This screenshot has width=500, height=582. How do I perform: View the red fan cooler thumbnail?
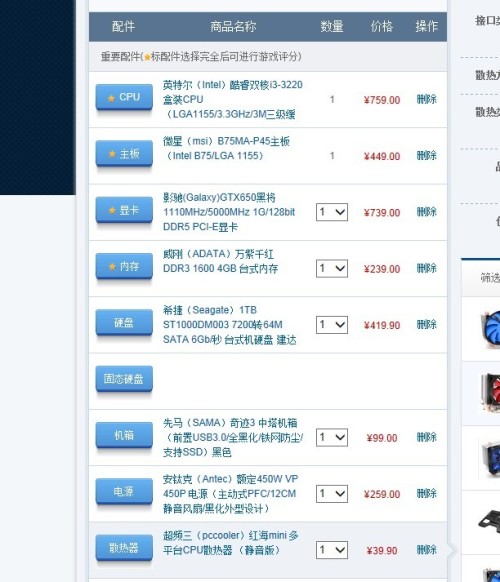(490, 393)
